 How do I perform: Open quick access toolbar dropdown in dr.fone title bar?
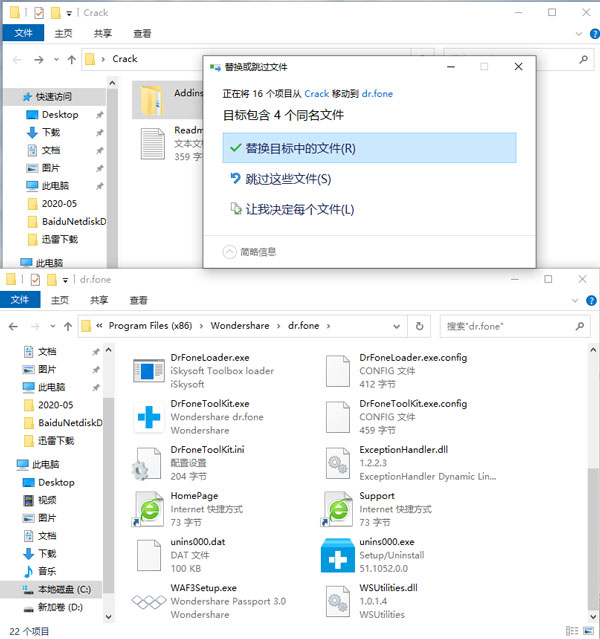65,280
